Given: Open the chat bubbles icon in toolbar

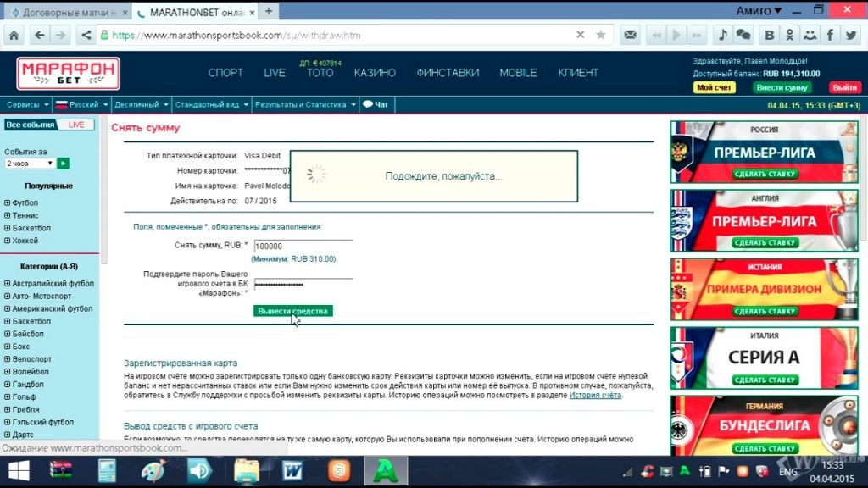Looking at the screenshot, I should [743, 35].
